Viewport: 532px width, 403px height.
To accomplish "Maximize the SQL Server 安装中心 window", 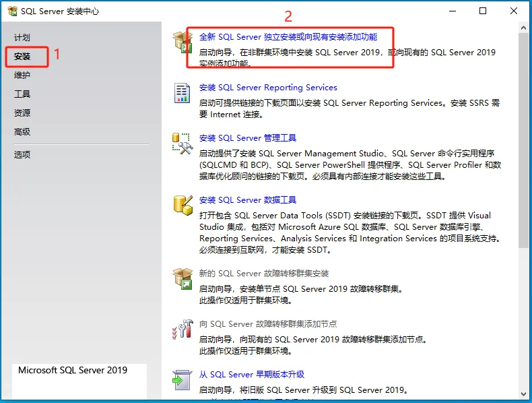I will [x=483, y=11].
